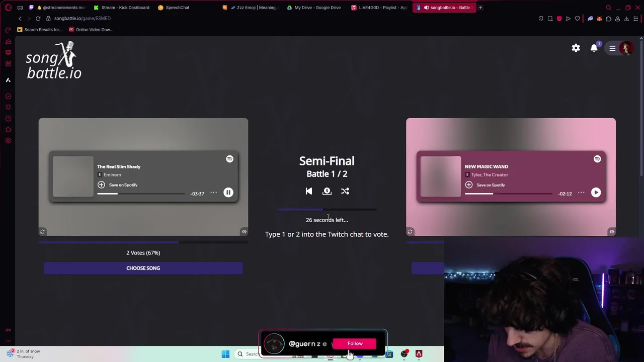Open OBS Studio from taskbar
This screenshot has height=362, width=644.
pos(404,354)
